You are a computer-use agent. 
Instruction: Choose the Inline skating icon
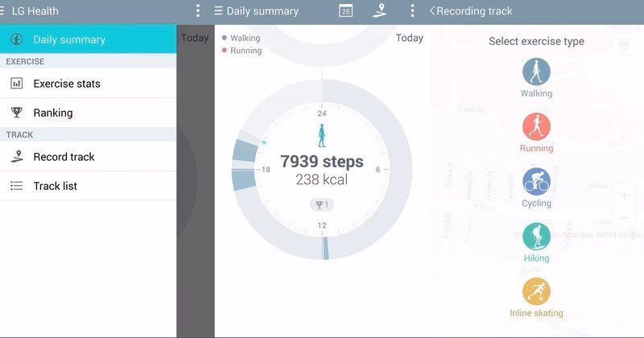click(536, 291)
